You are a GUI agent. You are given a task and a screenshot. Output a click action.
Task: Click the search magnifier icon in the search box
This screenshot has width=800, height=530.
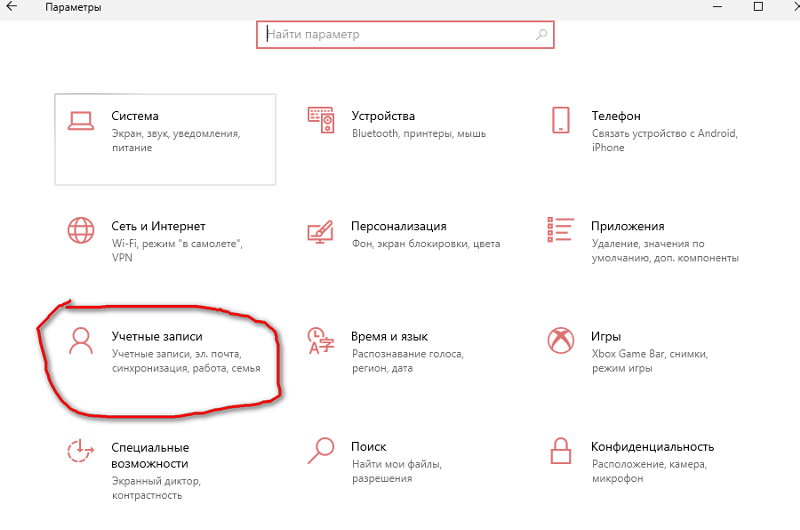click(x=541, y=35)
